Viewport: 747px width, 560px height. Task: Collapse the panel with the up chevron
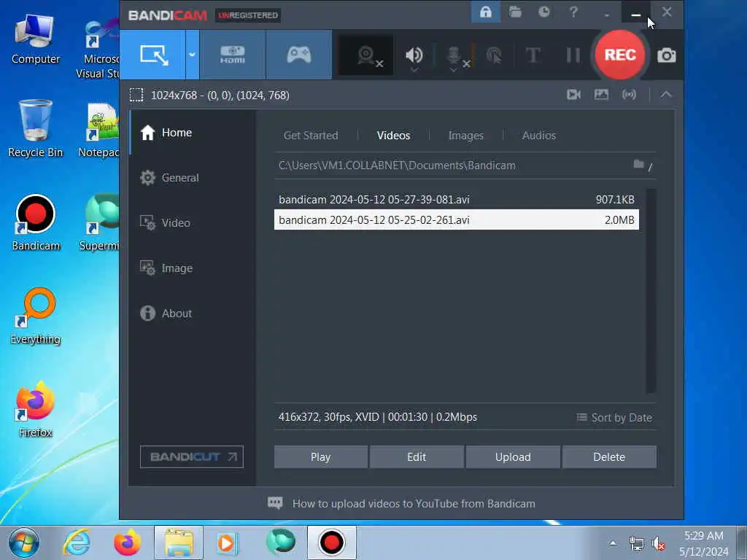666,94
